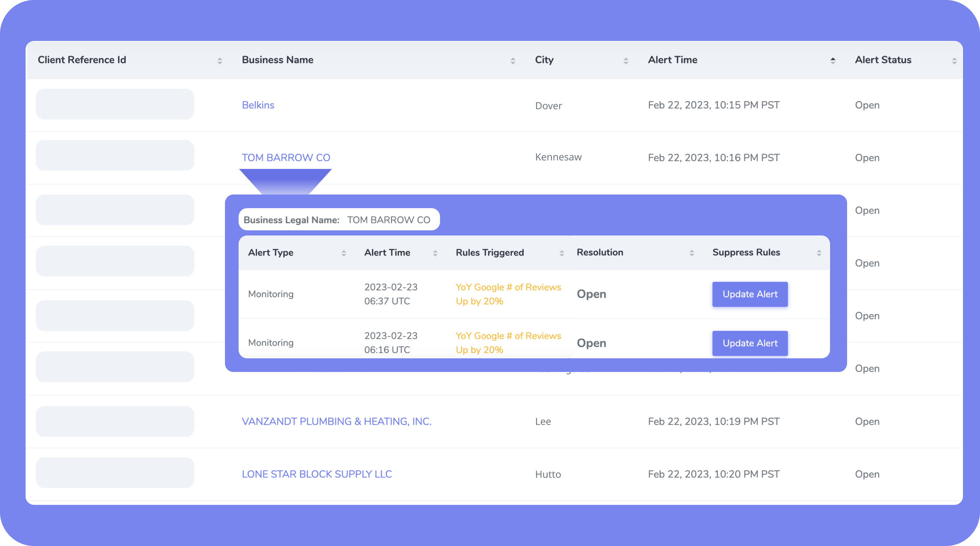Sort the table by City column
This screenshot has width=980, height=546.
(x=626, y=60)
